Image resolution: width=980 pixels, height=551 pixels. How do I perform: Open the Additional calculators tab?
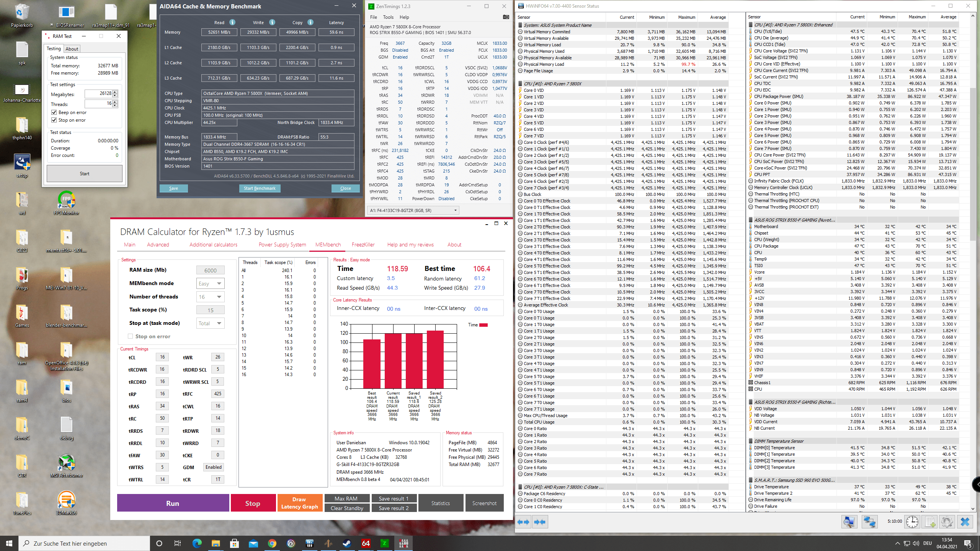pos(213,245)
